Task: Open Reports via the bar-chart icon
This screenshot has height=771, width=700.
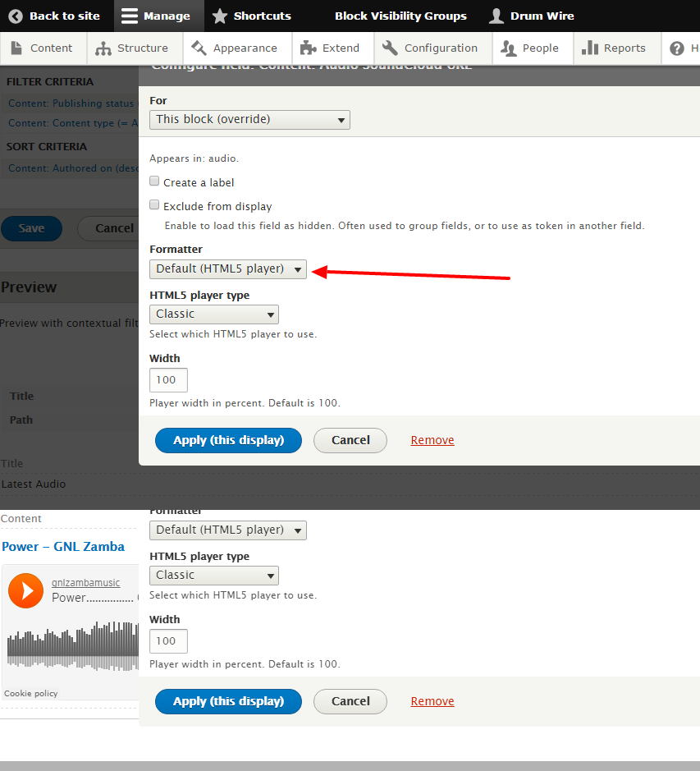Action: tap(592, 48)
